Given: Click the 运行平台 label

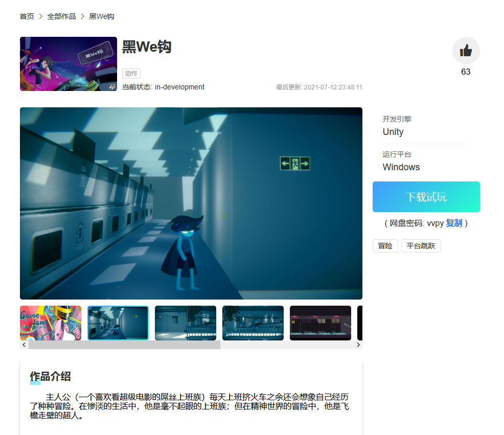Looking at the screenshot, I should (x=397, y=155).
